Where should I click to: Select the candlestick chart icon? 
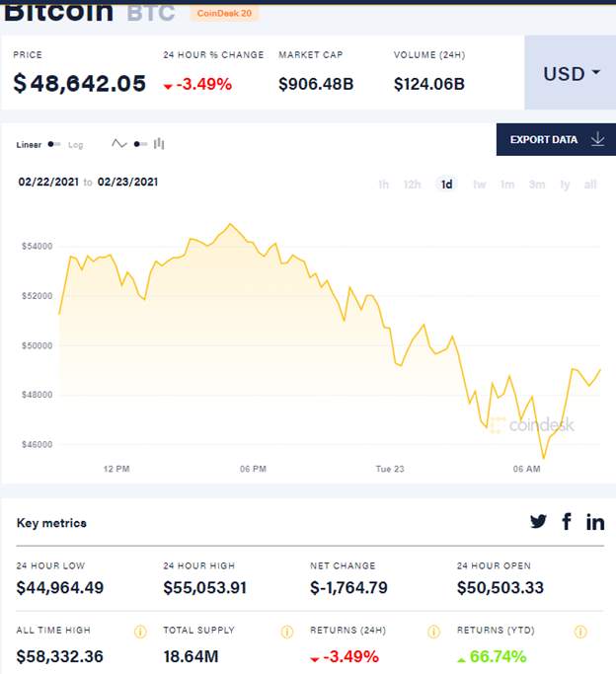tap(159, 143)
